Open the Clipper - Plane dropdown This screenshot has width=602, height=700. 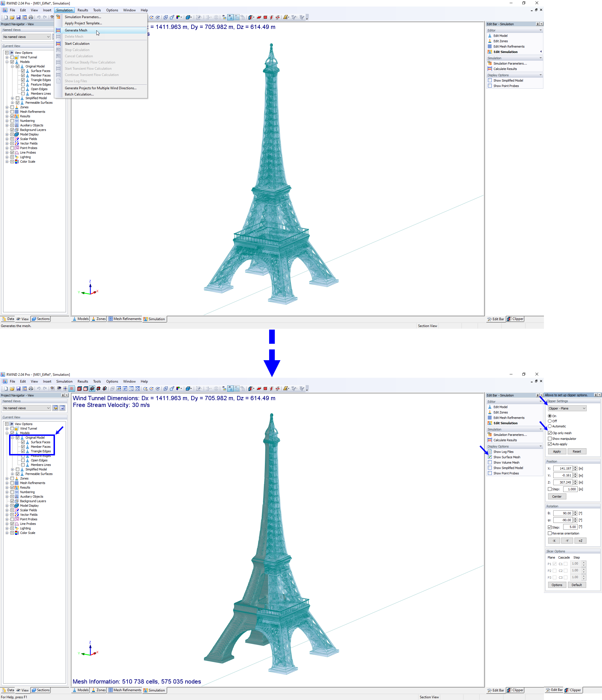point(567,408)
